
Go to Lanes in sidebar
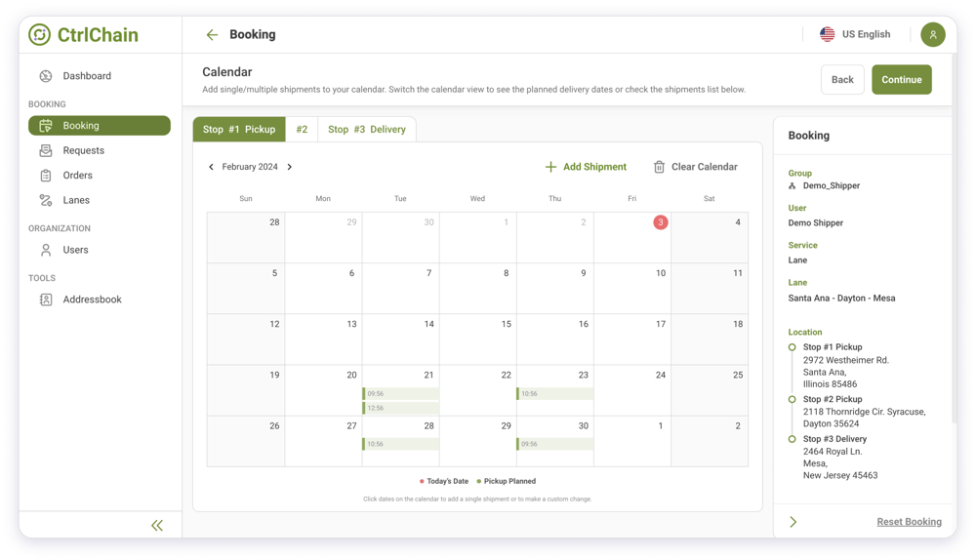(75, 200)
